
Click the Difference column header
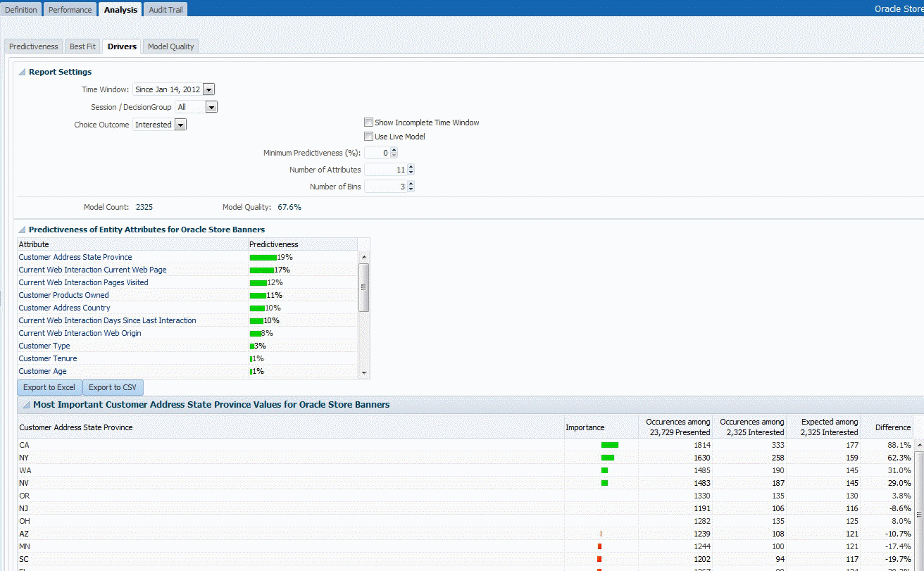point(887,427)
